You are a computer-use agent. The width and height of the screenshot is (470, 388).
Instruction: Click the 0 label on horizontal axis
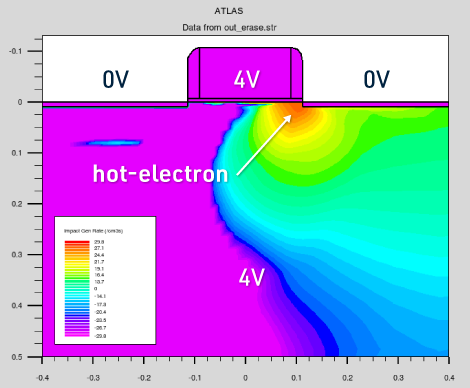coord(245,378)
